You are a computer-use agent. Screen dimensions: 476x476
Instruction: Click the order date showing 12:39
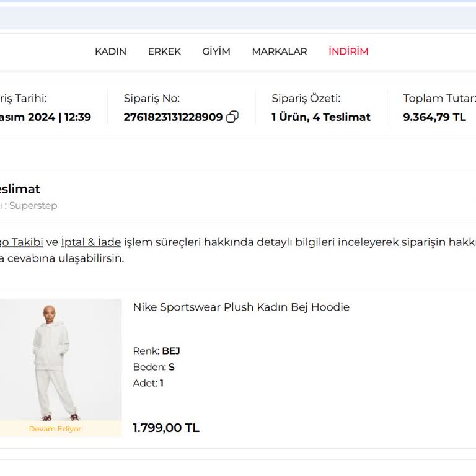pos(45,117)
